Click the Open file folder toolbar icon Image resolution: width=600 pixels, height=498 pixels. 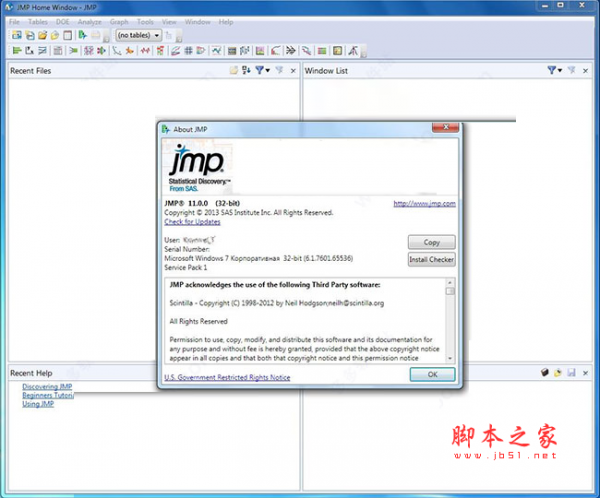pyautogui.click(x=42, y=35)
